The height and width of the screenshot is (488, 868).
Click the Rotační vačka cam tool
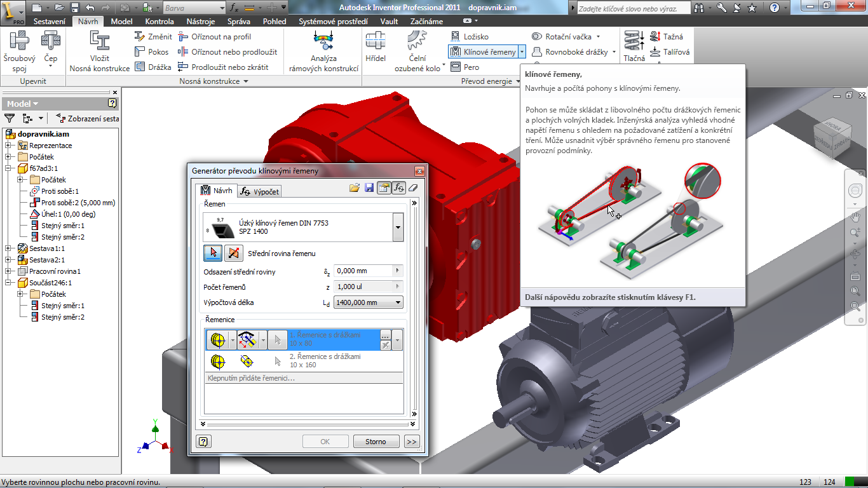pos(566,37)
